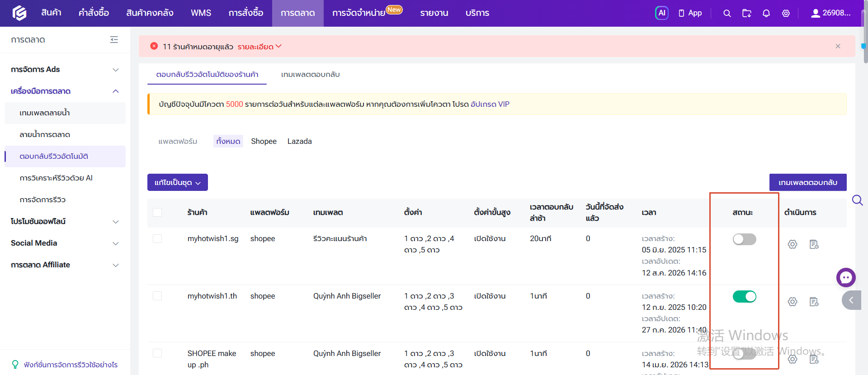
Task: Open log icon for myhotwish1.th row
Action: pyautogui.click(x=814, y=302)
